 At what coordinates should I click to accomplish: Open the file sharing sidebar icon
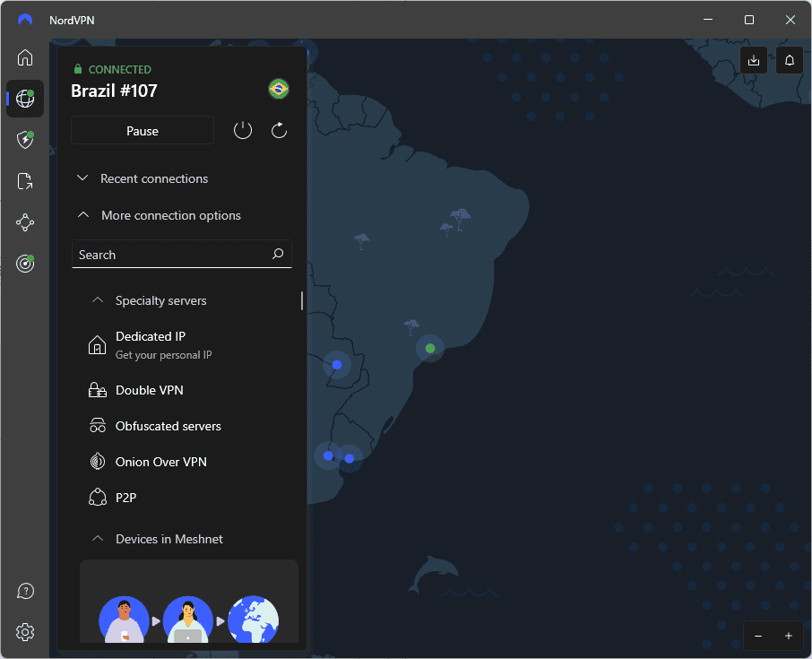(x=25, y=181)
